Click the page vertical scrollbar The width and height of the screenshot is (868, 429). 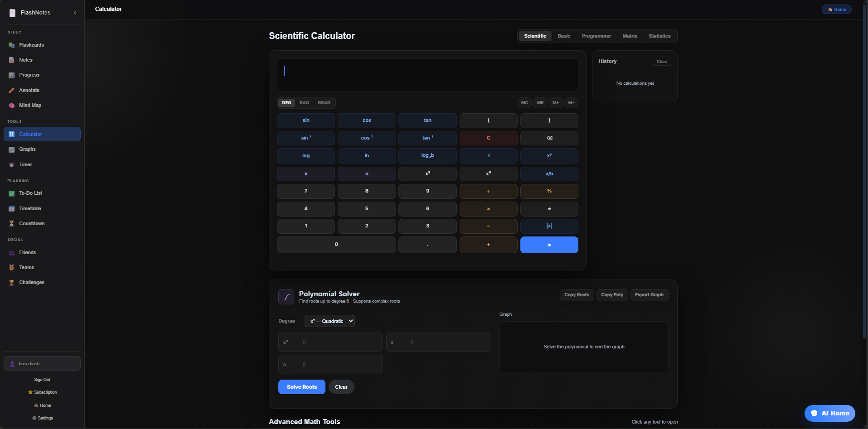[865, 181]
